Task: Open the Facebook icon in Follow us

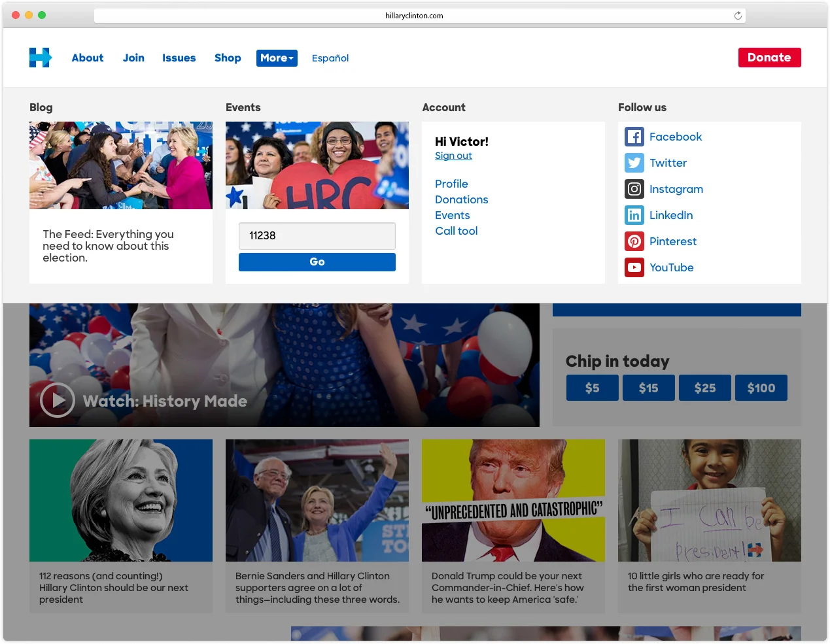Action: pyautogui.click(x=634, y=137)
